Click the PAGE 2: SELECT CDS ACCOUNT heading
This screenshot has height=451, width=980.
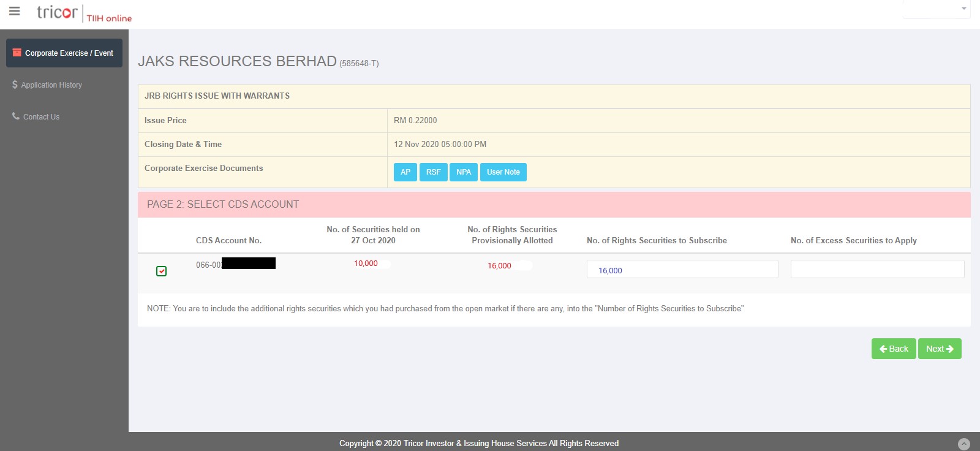point(223,205)
